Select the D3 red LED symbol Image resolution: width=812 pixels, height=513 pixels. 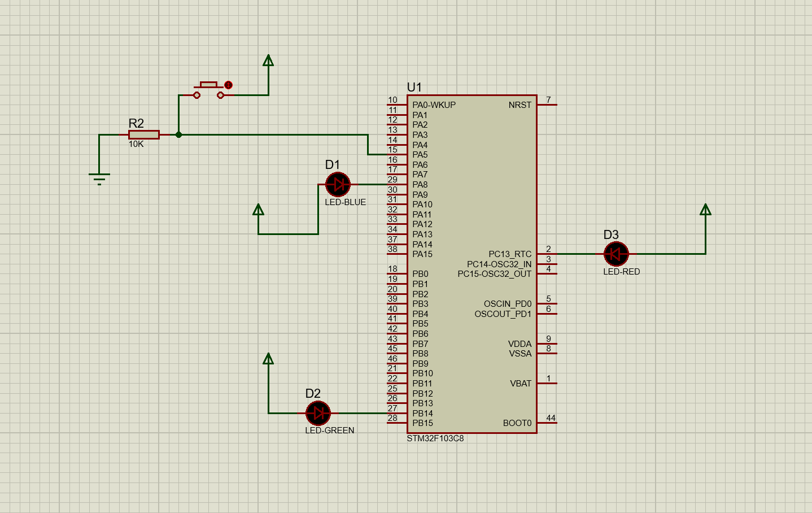616,254
